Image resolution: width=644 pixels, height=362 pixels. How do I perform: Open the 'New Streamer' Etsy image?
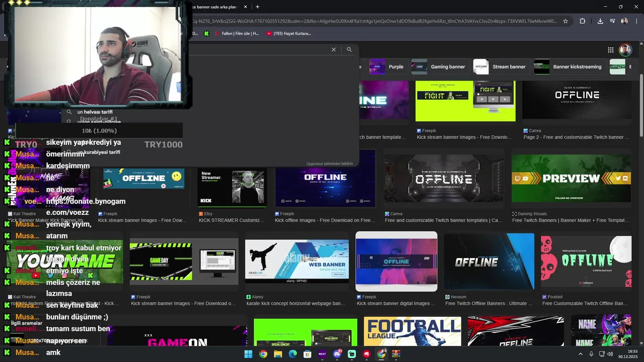point(232,187)
